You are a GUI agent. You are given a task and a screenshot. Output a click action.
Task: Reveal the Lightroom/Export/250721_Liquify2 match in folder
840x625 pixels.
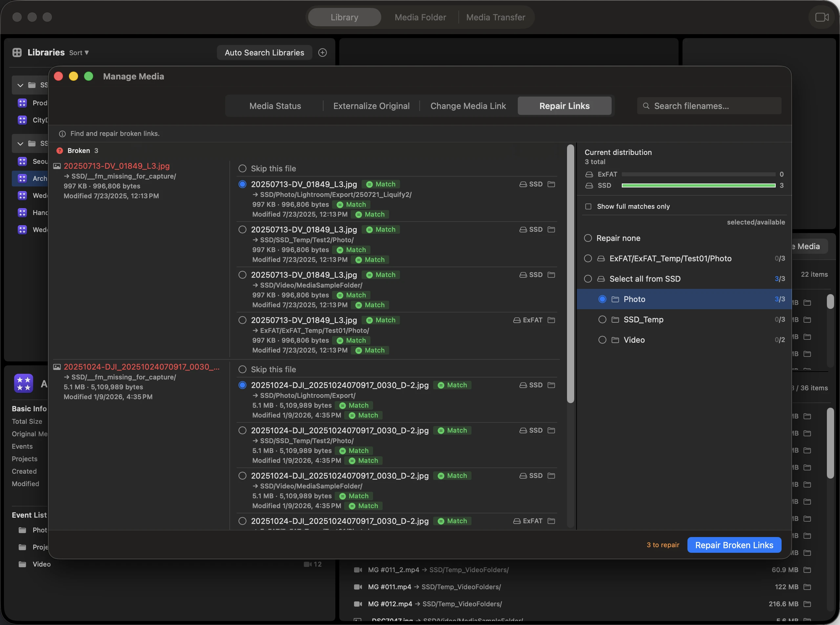coord(552,184)
